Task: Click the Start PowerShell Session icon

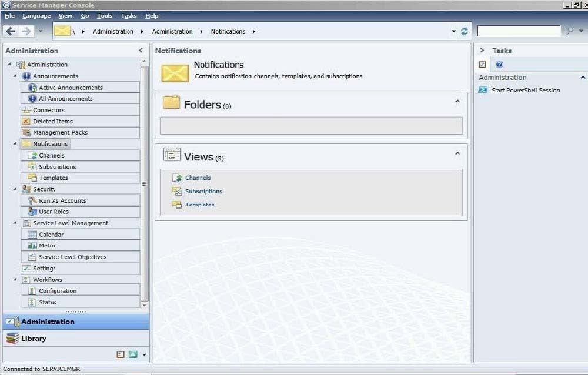Action: [x=483, y=90]
